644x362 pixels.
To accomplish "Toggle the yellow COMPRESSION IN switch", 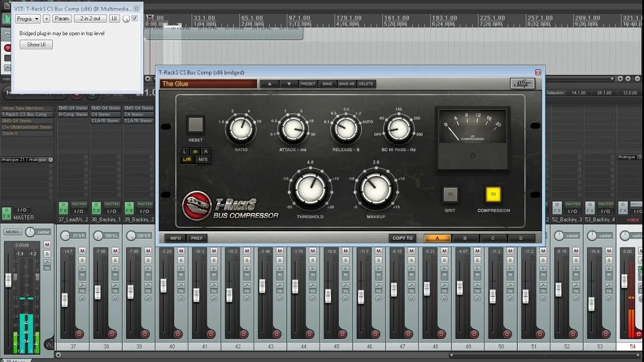I will pyautogui.click(x=493, y=194).
